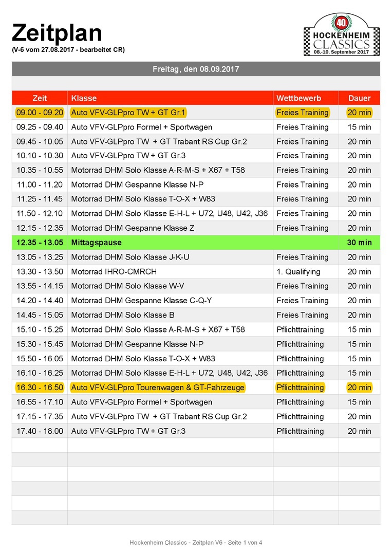The height and width of the screenshot is (555, 392).
Task: Click the Freitag, den 08.09.2017 date banner
Action: (x=196, y=69)
